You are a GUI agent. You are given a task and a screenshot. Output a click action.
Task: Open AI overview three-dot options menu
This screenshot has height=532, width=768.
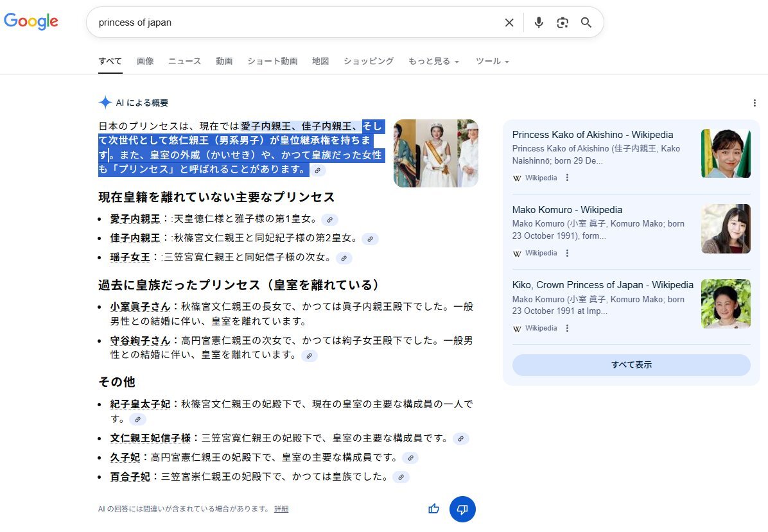click(755, 103)
